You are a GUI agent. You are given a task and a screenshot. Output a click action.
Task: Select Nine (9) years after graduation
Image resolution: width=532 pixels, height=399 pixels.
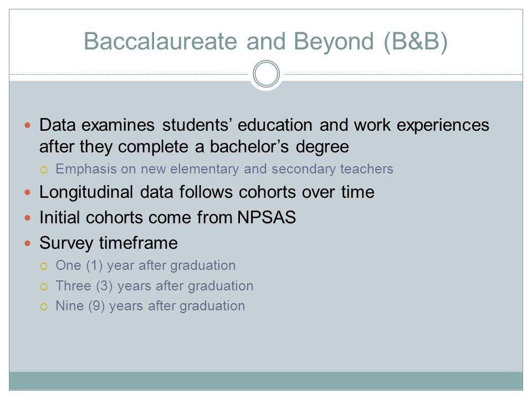click(150, 306)
